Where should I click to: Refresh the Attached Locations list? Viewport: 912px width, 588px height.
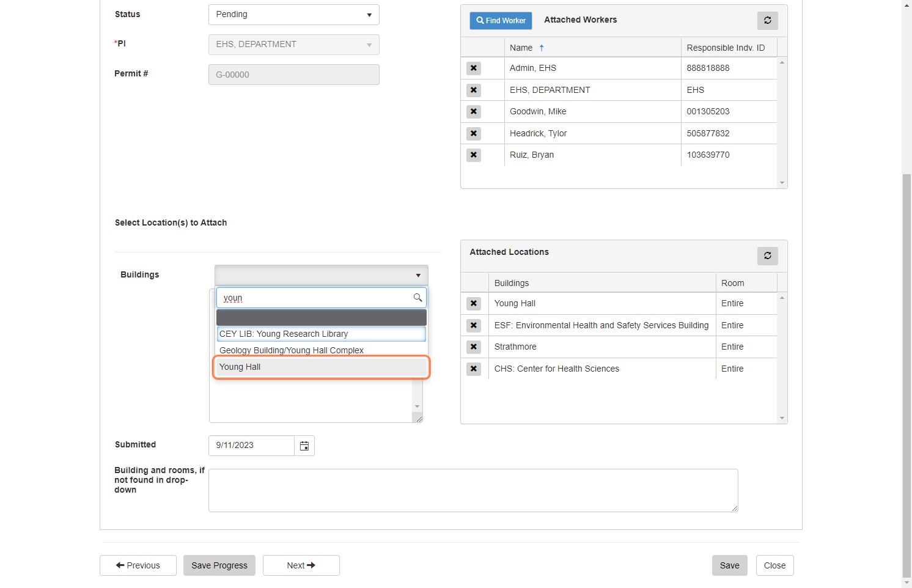pos(768,255)
